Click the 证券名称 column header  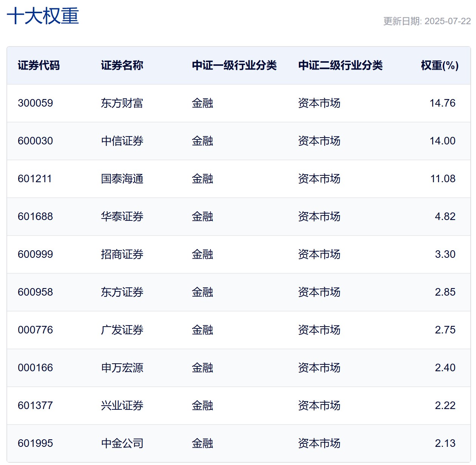click(122, 65)
